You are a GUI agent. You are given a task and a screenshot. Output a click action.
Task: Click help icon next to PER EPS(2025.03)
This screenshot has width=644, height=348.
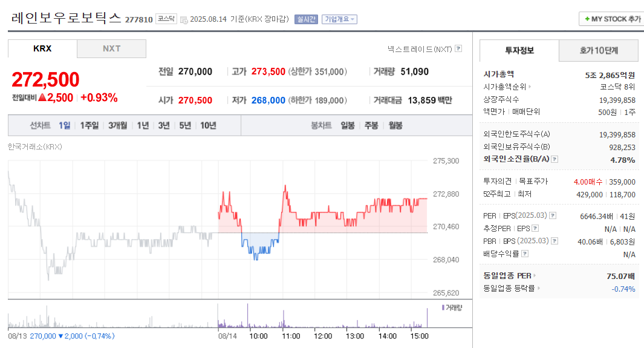click(x=553, y=215)
